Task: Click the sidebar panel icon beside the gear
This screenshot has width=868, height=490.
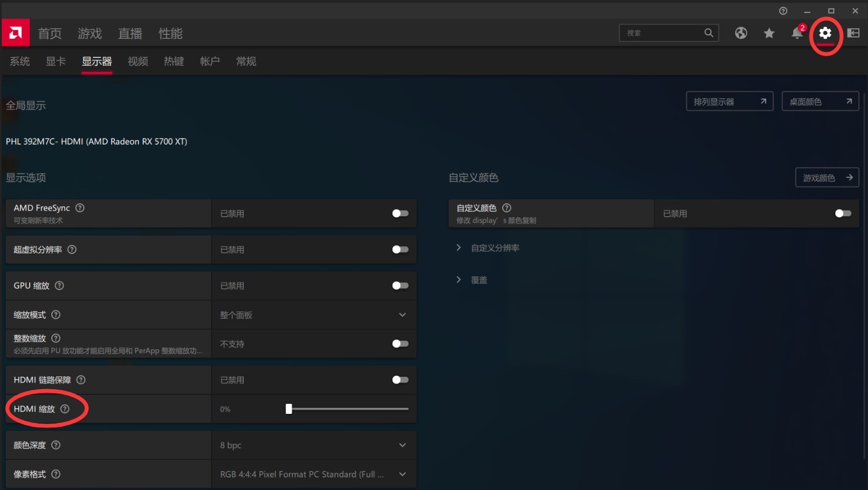Action: pyautogui.click(x=853, y=33)
